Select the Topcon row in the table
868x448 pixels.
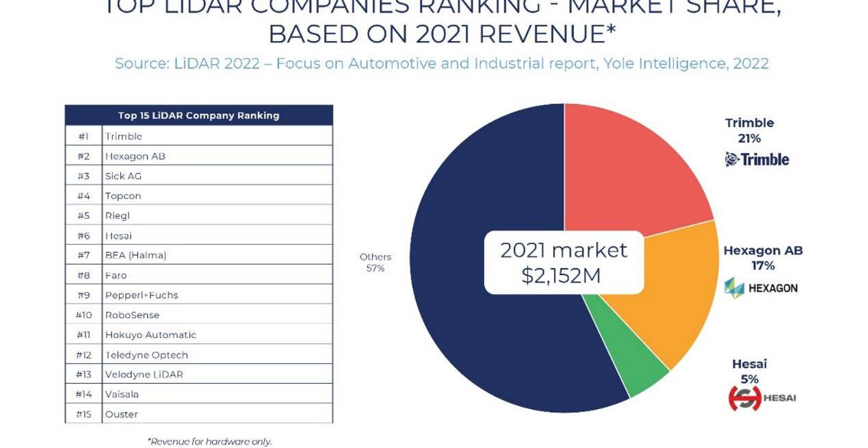click(x=198, y=196)
